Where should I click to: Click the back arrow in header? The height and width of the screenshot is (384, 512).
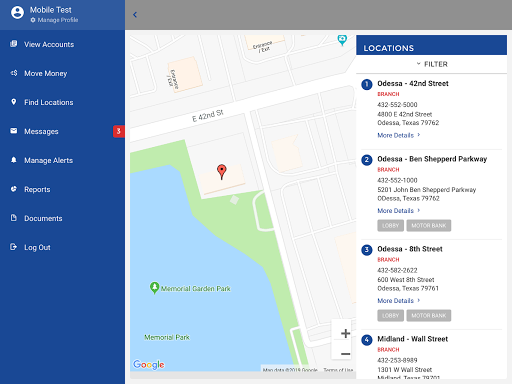pyautogui.click(x=135, y=15)
